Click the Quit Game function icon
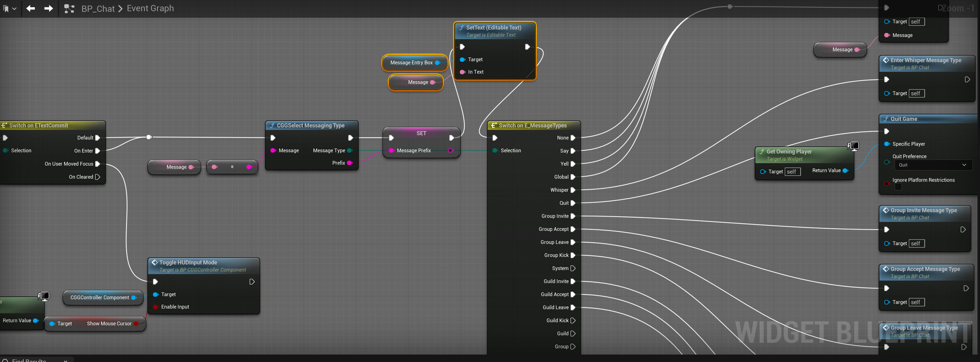Viewport: 980px width, 362px height. (886, 119)
